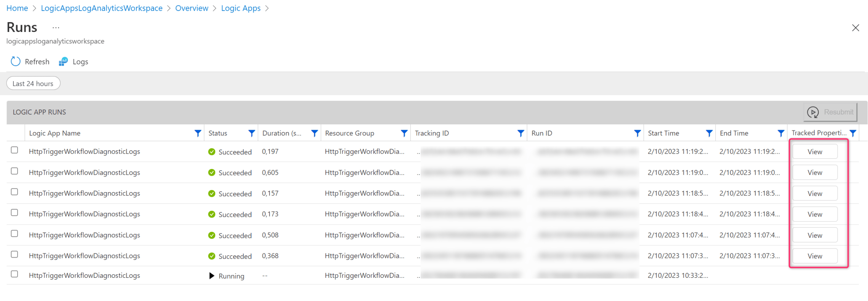The image size is (868, 301).
Task: Sort by Start Time column header
Action: coord(663,133)
